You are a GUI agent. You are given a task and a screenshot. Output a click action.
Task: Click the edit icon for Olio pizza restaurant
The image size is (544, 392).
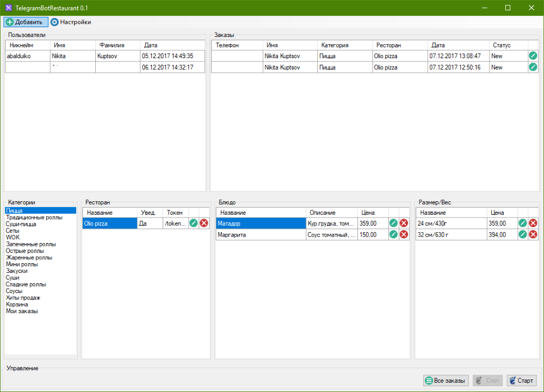194,223
